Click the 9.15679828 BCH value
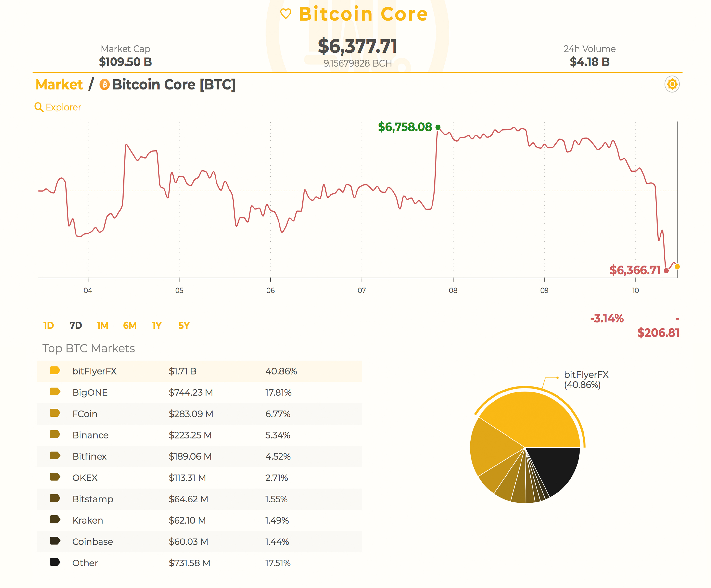This screenshot has height=588, width=711. [357, 64]
